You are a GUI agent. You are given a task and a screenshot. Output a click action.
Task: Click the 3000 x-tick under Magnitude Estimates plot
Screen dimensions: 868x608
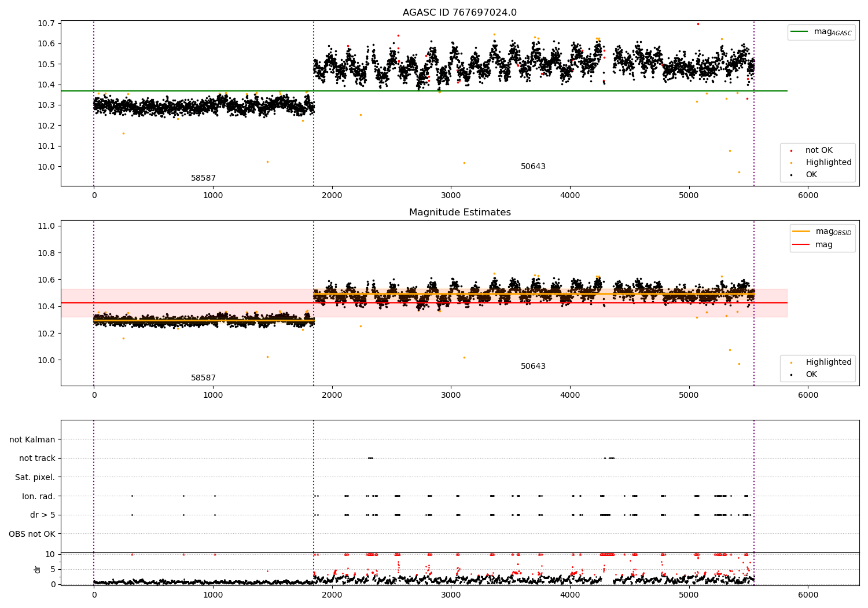451,395
